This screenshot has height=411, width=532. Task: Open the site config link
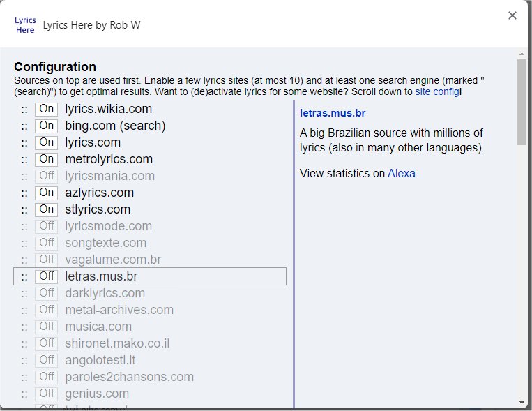pos(437,91)
